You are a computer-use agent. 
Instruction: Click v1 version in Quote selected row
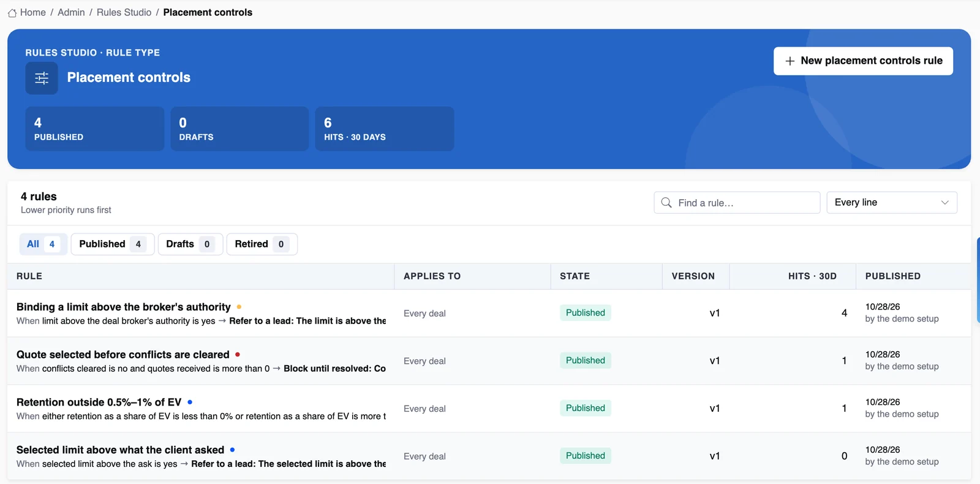(x=715, y=361)
